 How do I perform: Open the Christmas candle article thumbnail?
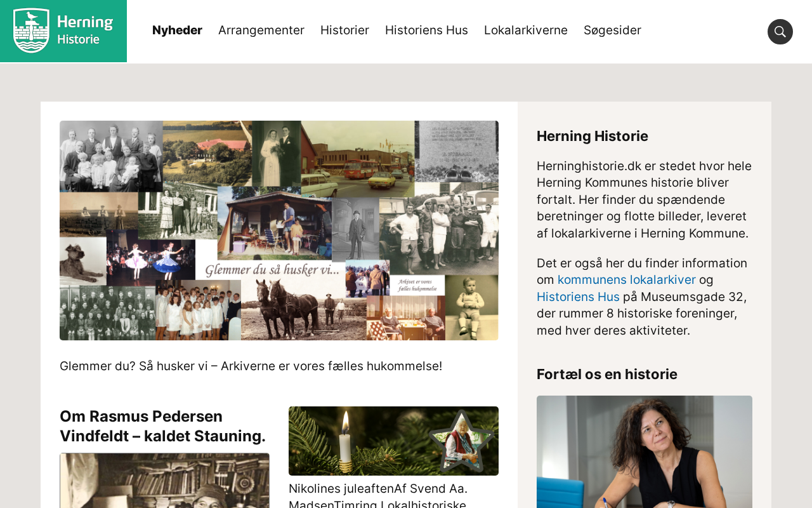coord(393,441)
